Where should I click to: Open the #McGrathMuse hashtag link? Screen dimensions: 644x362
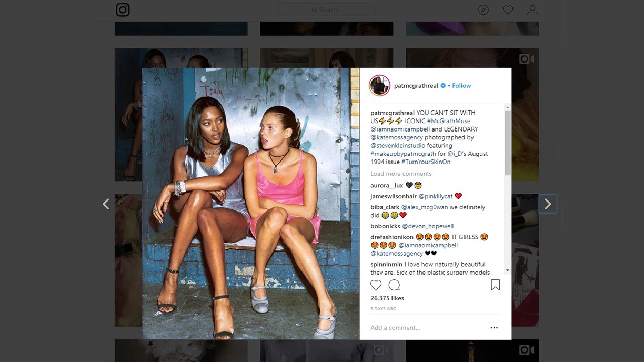(449, 121)
